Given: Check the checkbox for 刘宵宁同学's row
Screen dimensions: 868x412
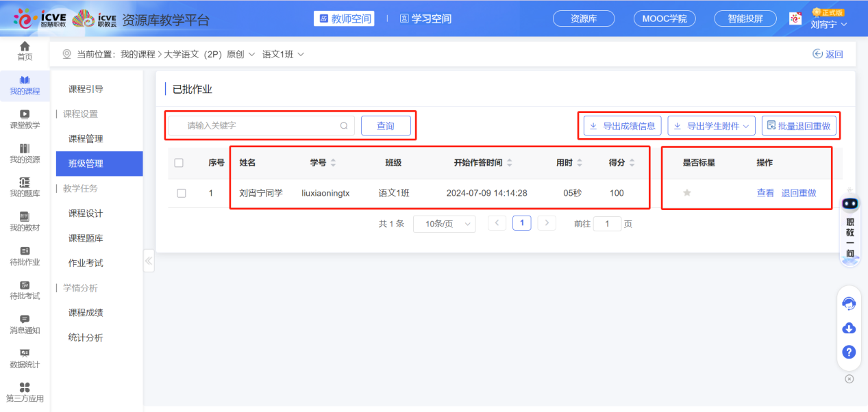Looking at the screenshot, I should click(182, 192).
